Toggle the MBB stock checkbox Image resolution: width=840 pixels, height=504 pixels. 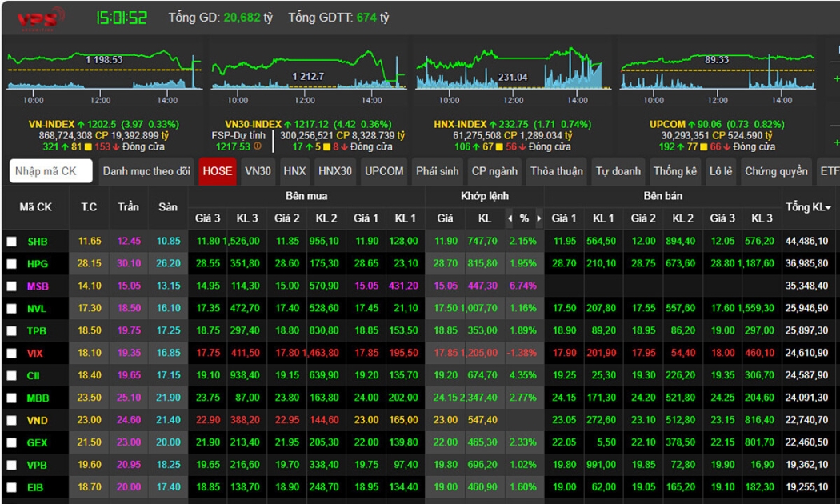(12, 398)
